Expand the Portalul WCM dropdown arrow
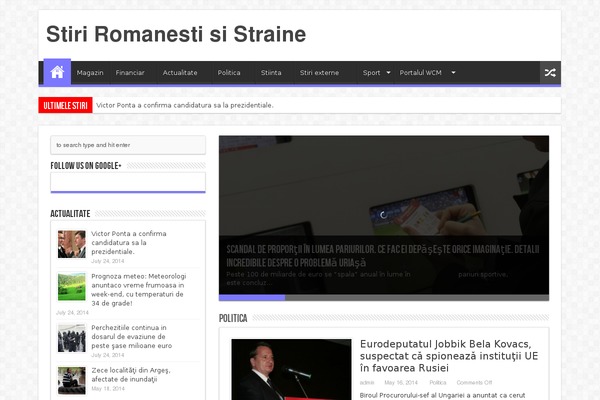The height and width of the screenshot is (400, 600). pos(453,72)
